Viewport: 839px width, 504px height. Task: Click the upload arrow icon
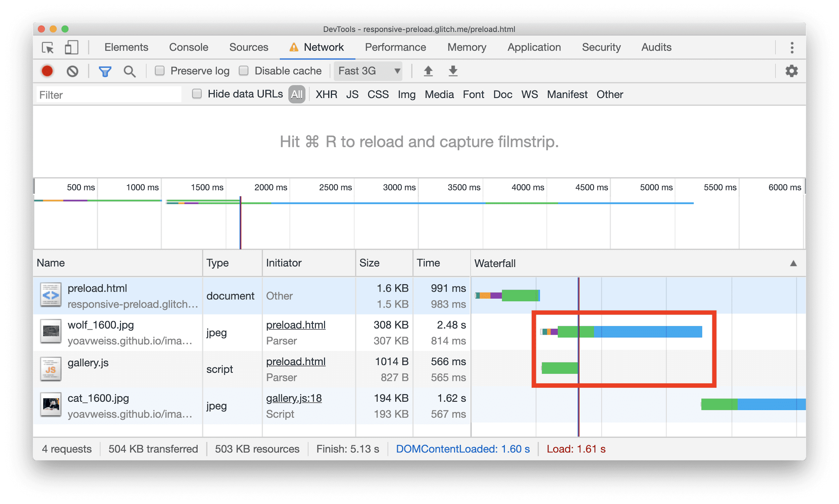coord(427,71)
